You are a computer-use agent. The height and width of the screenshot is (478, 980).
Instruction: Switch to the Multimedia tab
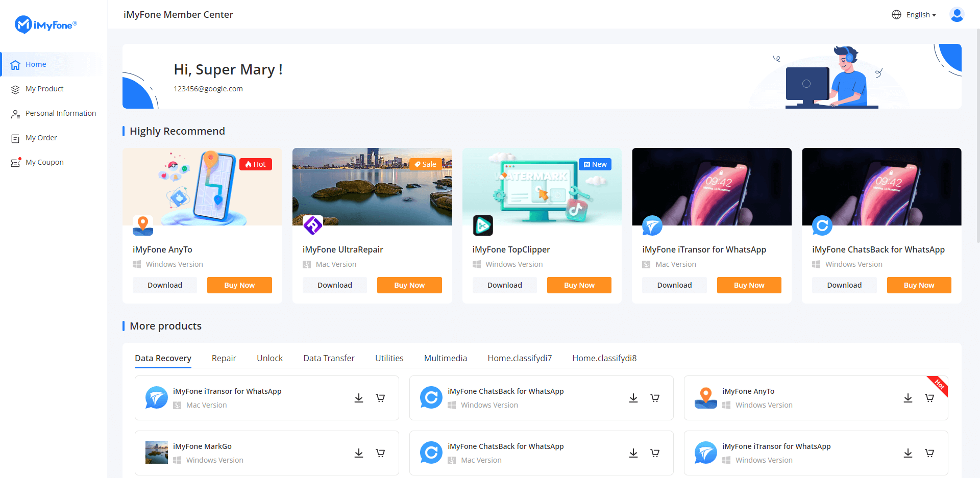click(446, 358)
